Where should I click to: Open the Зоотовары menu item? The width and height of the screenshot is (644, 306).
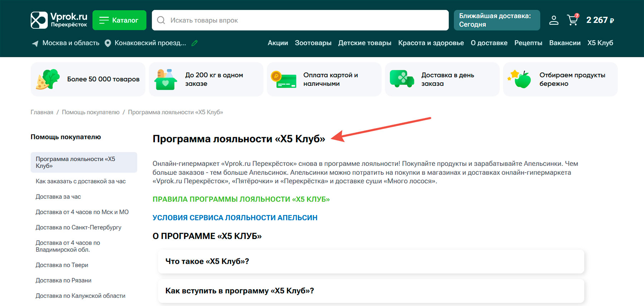pyautogui.click(x=313, y=43)
